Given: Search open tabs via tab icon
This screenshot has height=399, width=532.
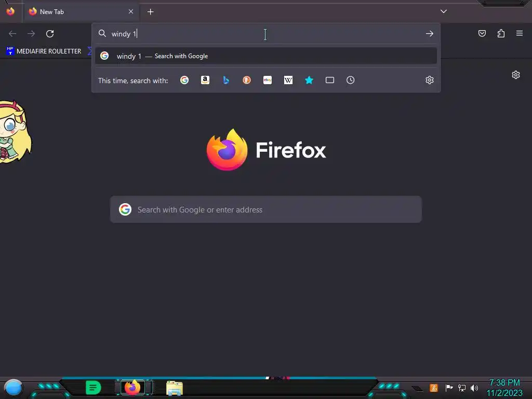Looking at the screenshot, I should coord(330,80).
